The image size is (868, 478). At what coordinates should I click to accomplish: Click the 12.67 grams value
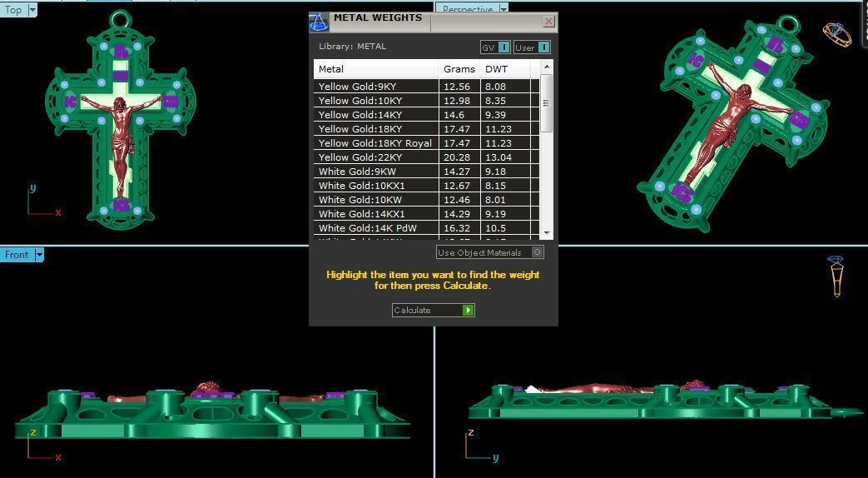pos(457,186)
